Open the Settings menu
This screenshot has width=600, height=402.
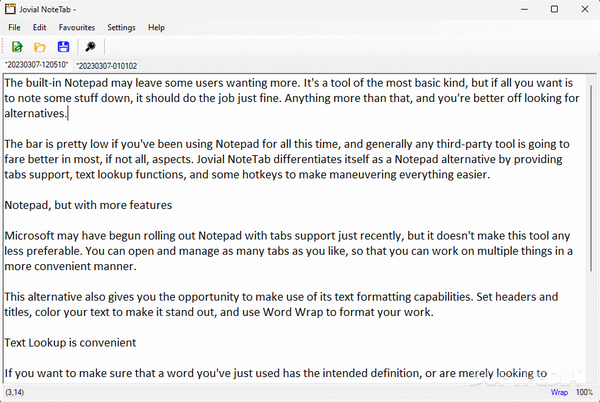[121, 28]
